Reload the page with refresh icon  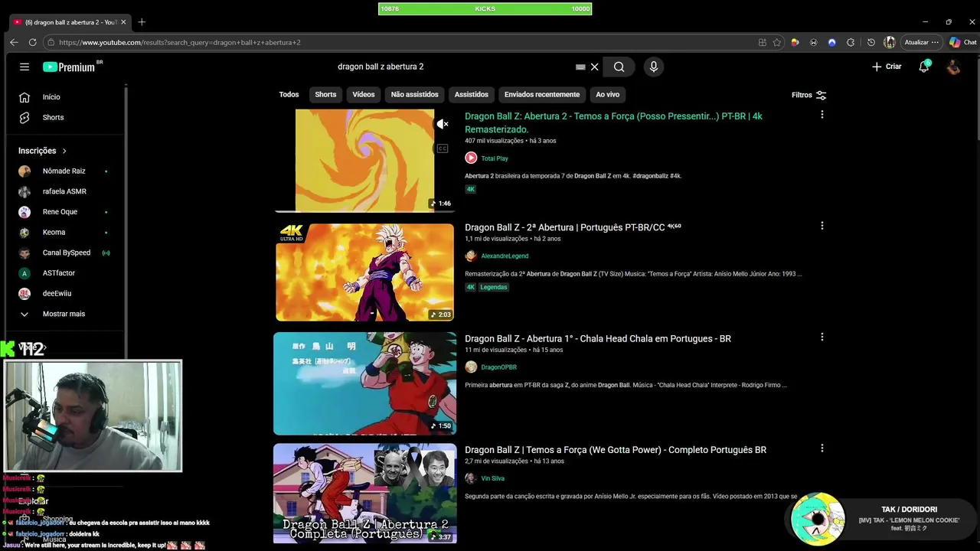point(32,42)
